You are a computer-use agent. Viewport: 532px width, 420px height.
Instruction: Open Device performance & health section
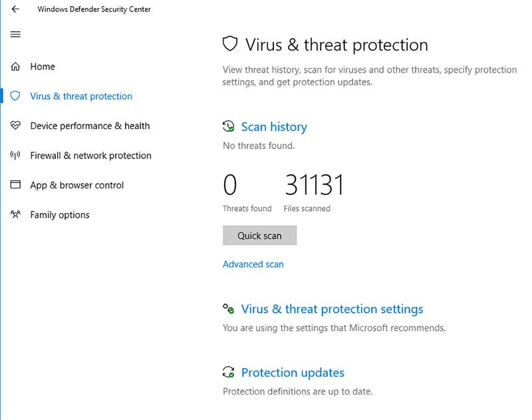90,126
